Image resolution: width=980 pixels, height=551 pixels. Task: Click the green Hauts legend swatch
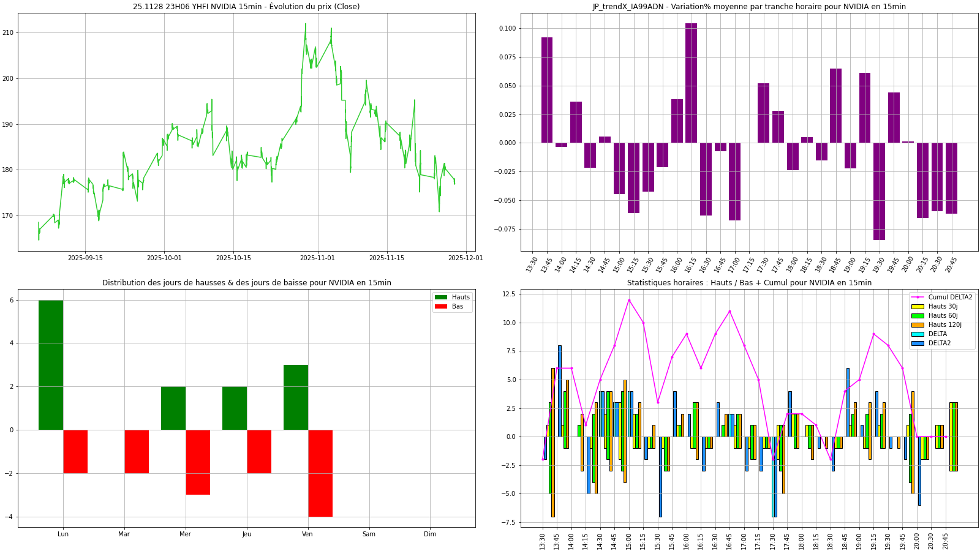[441, 298]
